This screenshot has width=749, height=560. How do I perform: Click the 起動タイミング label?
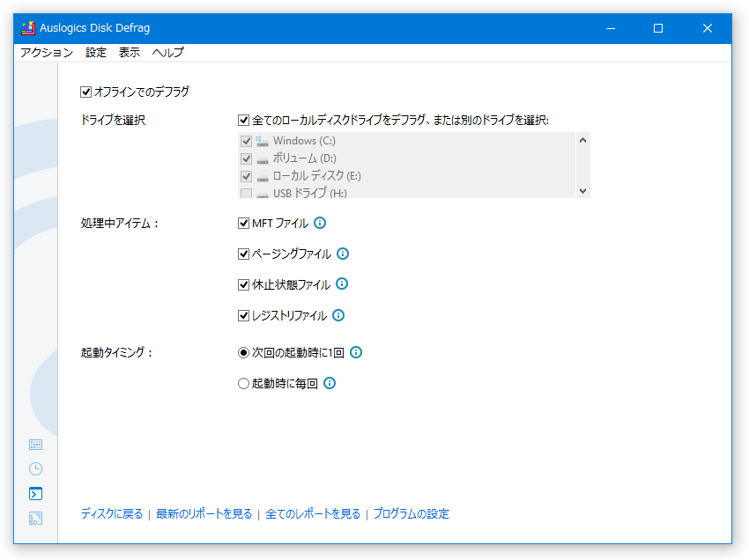click(116, 352)
